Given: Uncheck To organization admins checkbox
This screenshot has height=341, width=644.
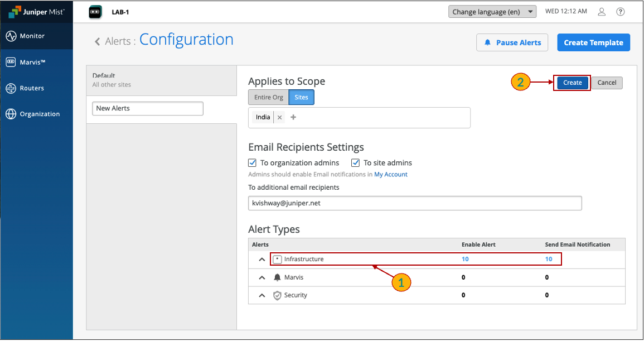Looking at the screenshot, I should point(253,163).
